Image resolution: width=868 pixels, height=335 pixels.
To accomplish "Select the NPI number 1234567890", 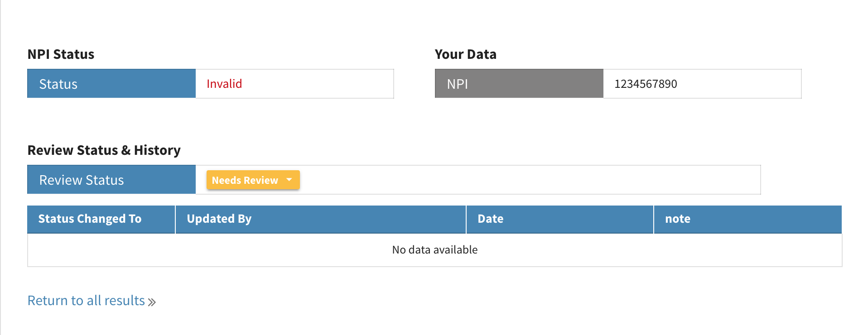I will [x=646, y=84].
